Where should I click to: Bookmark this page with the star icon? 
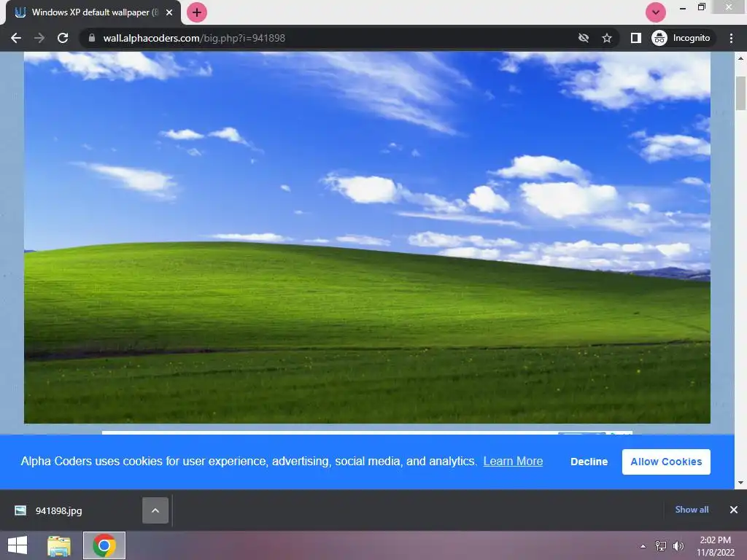pos(606,38)
